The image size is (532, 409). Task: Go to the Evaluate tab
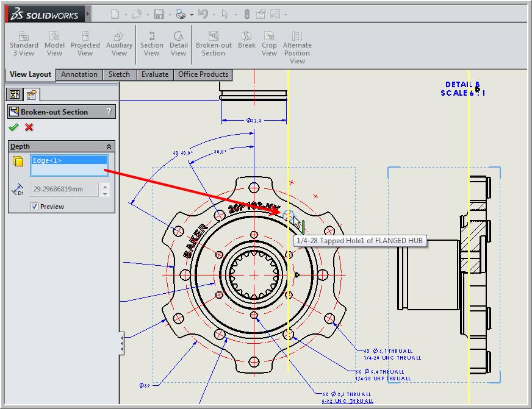tap(155, 74)
